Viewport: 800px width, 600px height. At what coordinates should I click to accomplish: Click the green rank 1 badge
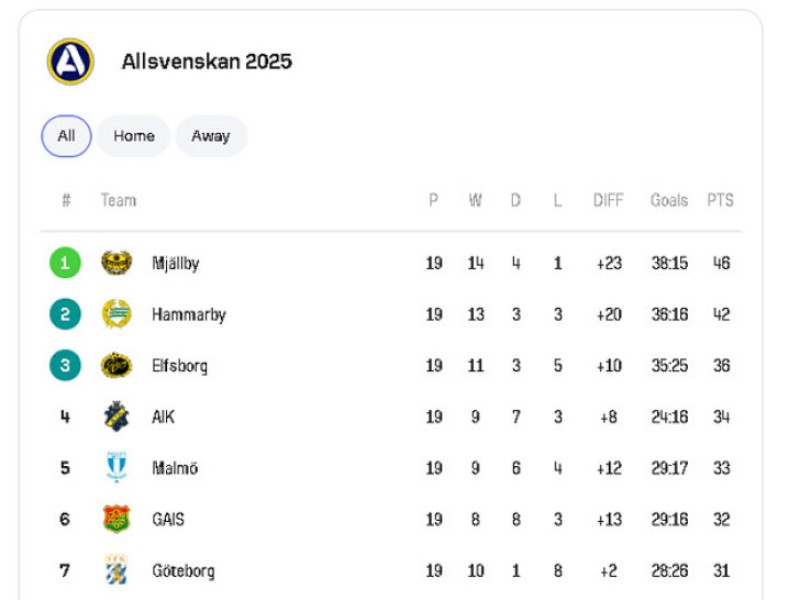tap(65, 263)
